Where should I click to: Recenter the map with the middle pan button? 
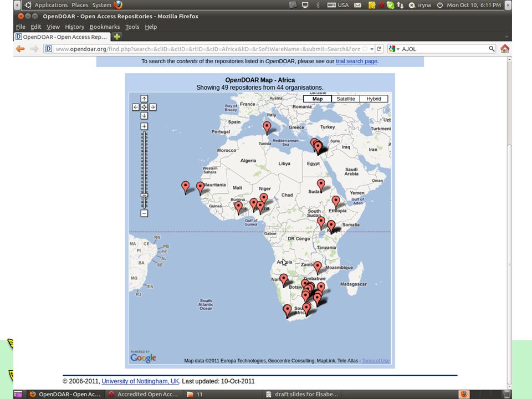pos(144,107)
